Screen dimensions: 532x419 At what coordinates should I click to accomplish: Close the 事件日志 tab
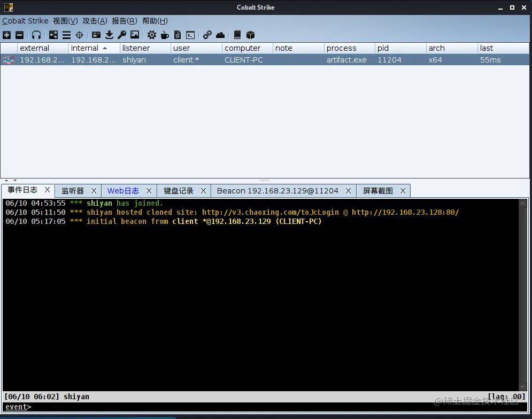click(47, 190)
